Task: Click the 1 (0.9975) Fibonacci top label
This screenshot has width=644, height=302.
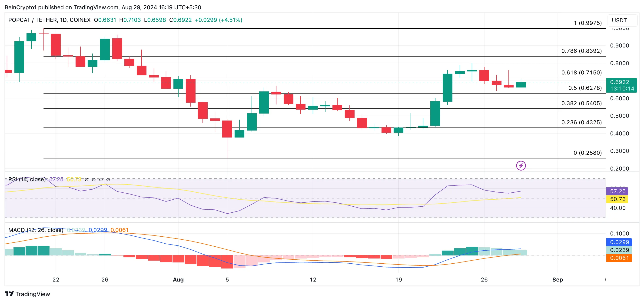Action: click(588, 23)
